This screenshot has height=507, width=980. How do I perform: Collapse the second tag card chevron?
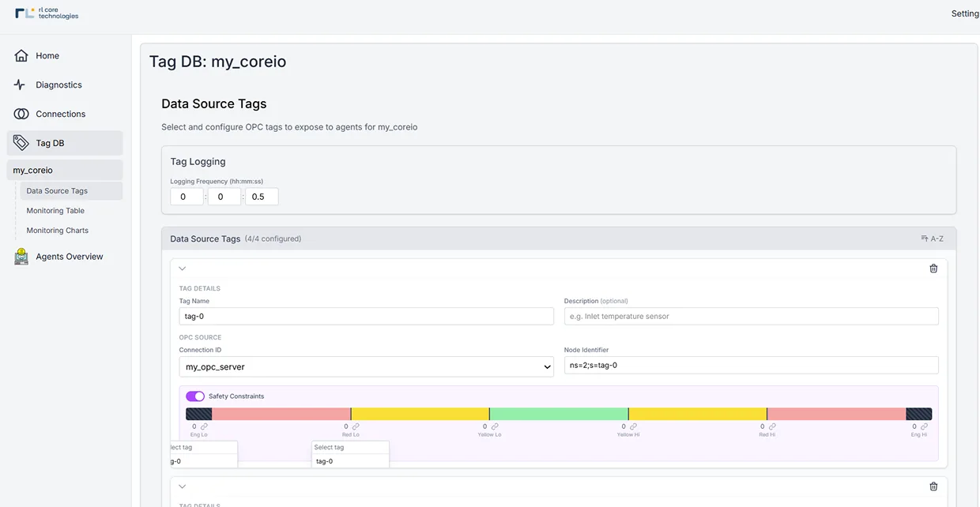point(183,486)
